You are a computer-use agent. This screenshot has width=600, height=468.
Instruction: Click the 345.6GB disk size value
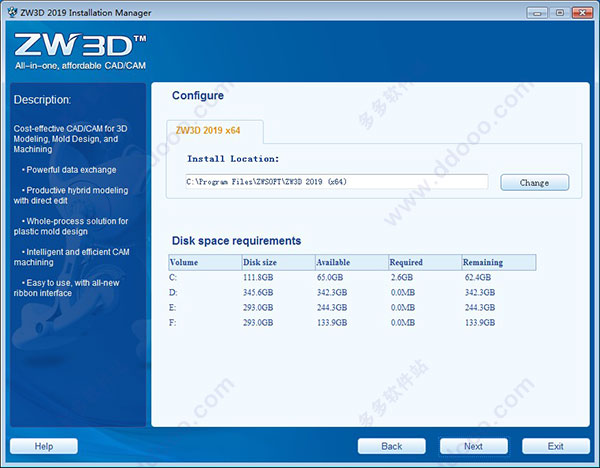click(258, 292)
